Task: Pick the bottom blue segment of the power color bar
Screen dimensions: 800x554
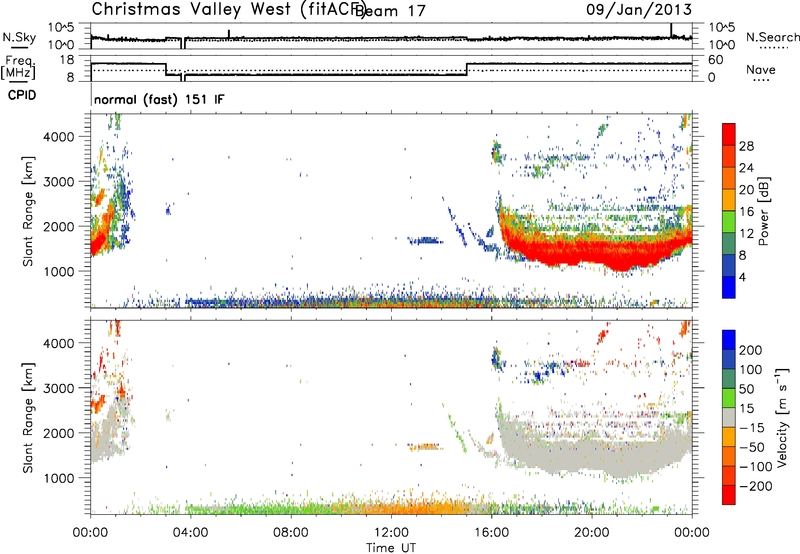Action: coord(729,287)
